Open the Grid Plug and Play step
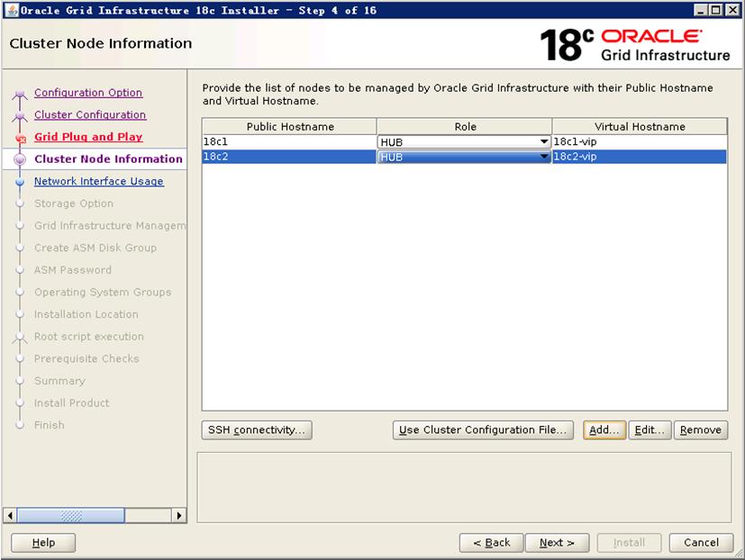 coord(88,137)
